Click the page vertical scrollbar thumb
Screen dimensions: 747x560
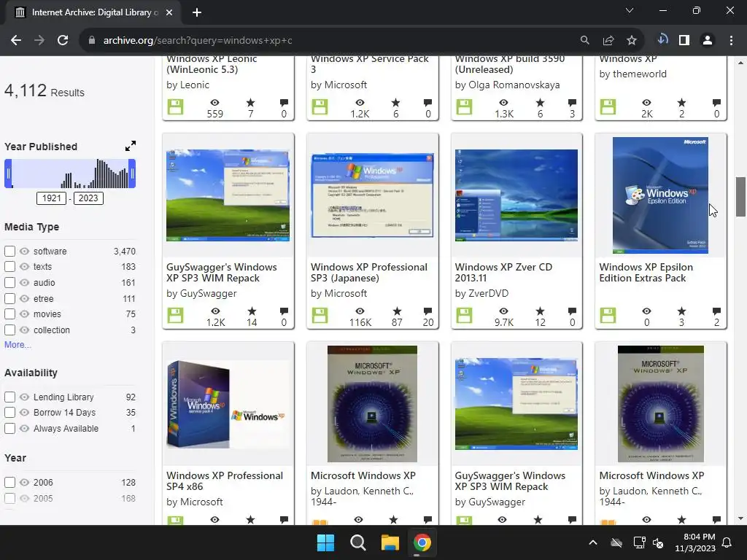740,196
